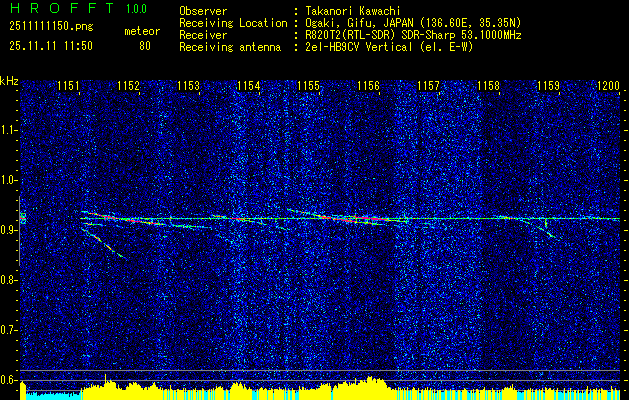The width and height of the screenshot is (629, 400).
Task: Click the meteor count value 80
Action: pyautogui.click(x=145, y=46)
